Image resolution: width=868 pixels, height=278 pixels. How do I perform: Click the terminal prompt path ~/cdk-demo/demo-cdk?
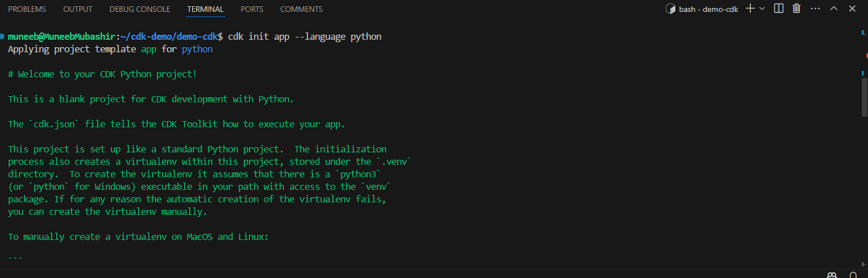[x=167, y=37]
